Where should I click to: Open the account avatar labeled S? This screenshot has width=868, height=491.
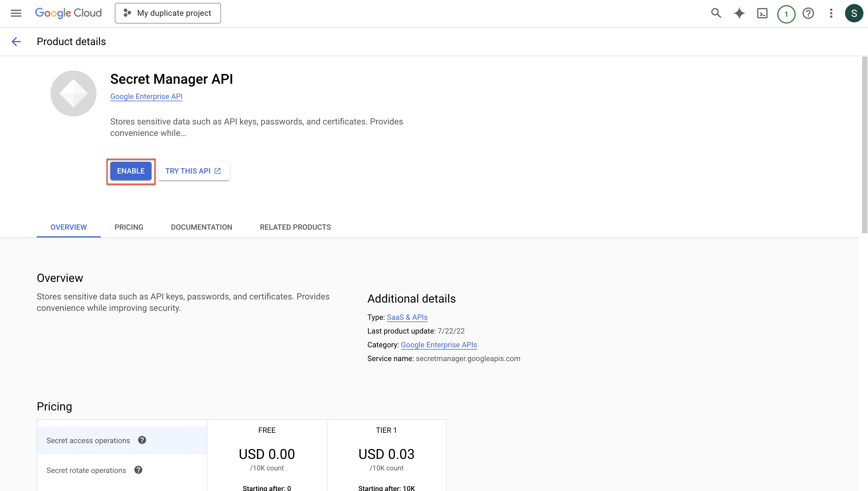tap(854, 13)
